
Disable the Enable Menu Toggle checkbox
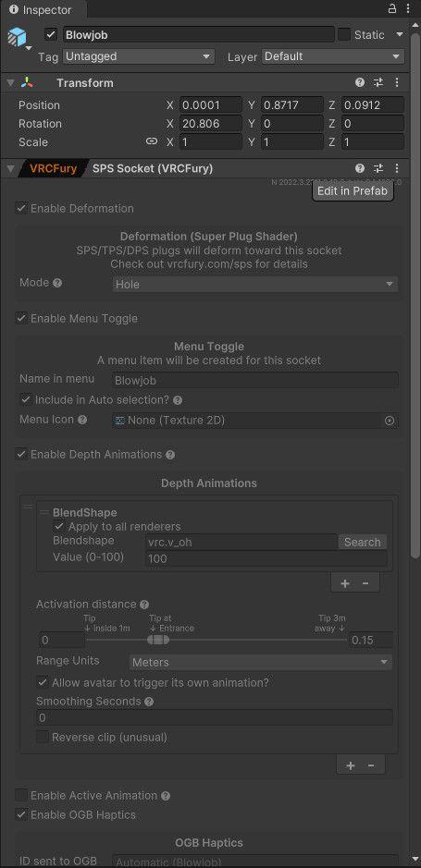click(x=21, y=318)
